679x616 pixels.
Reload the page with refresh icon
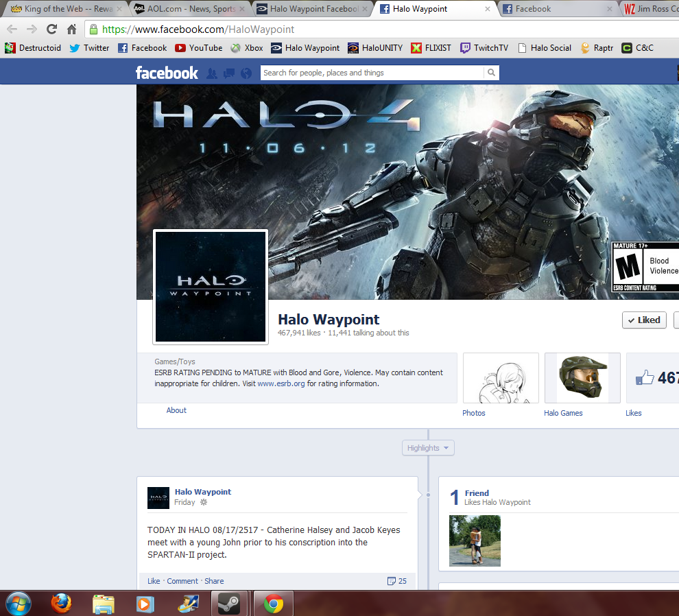tap(52, 29)
